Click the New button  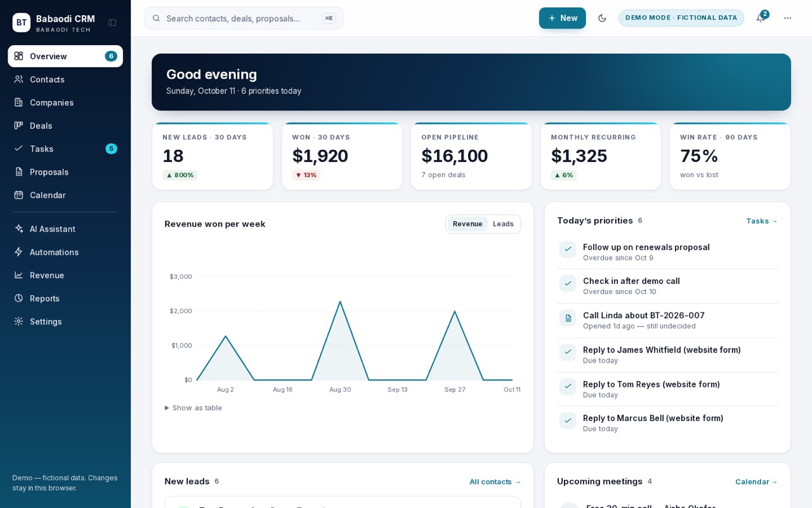[562, 18]
